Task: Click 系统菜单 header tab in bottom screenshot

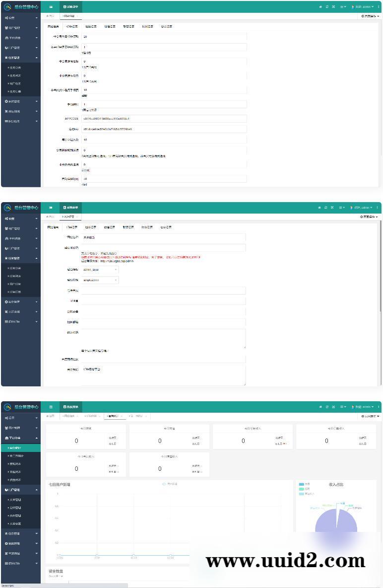Action: (70, 407)
